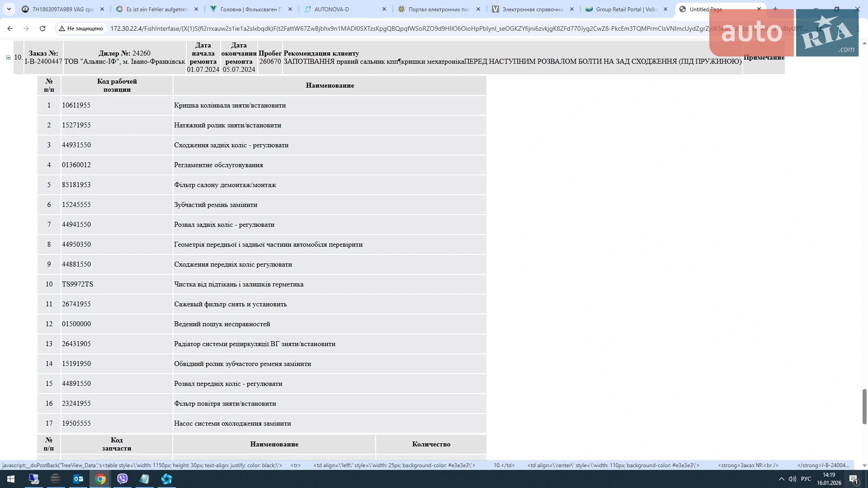Switch keyboard language РУС
The width and height of the screenshot is (868, 488).
click(806, 479)
